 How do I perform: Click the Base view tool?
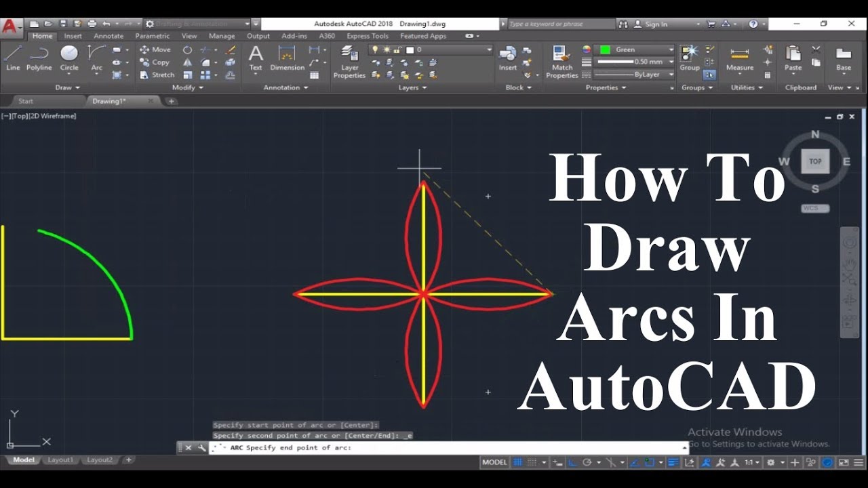pos(844,58)
